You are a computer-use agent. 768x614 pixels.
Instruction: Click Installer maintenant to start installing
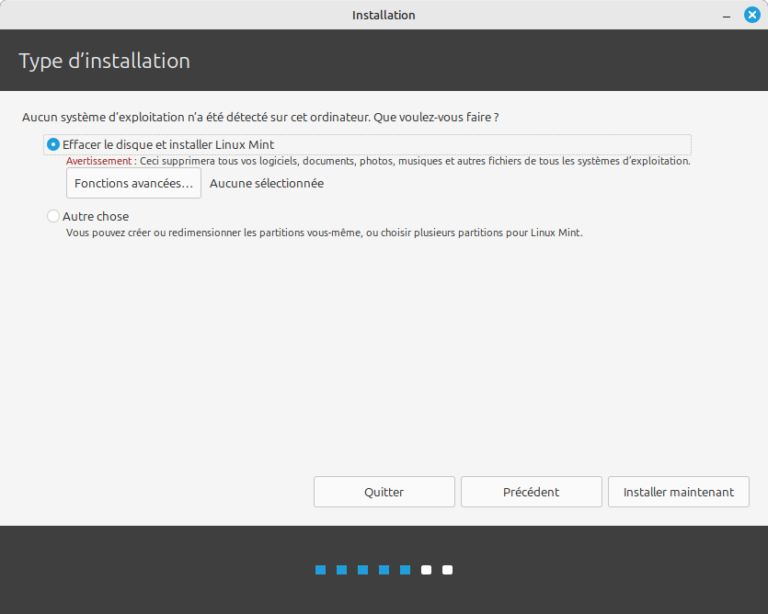point(678,492)
